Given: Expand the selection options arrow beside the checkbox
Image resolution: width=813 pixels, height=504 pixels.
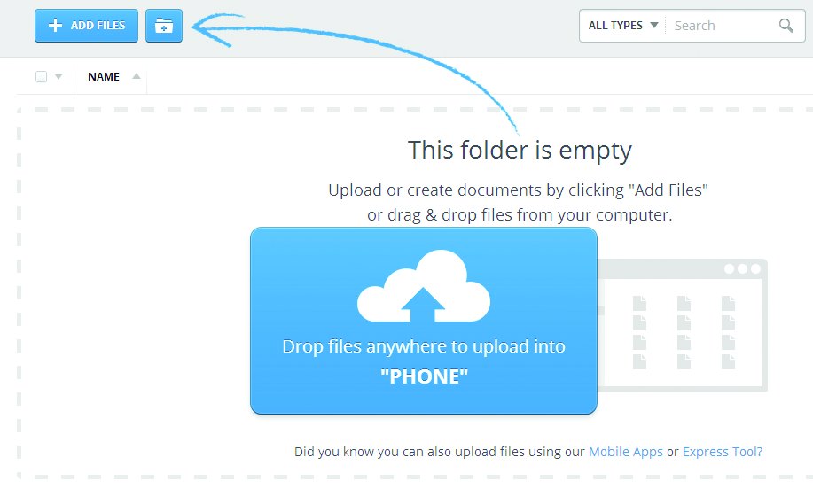Looking at the screenshot, I should click(x=59, y=77).
